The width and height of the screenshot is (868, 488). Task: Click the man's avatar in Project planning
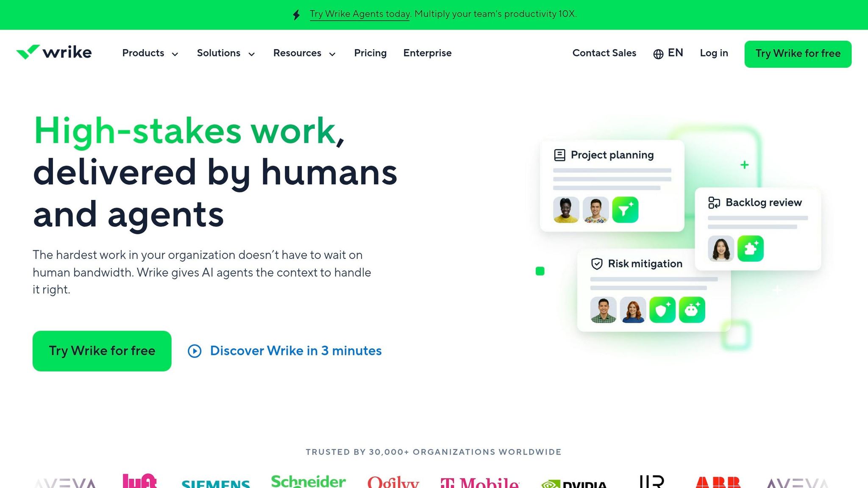coord(596,210)
